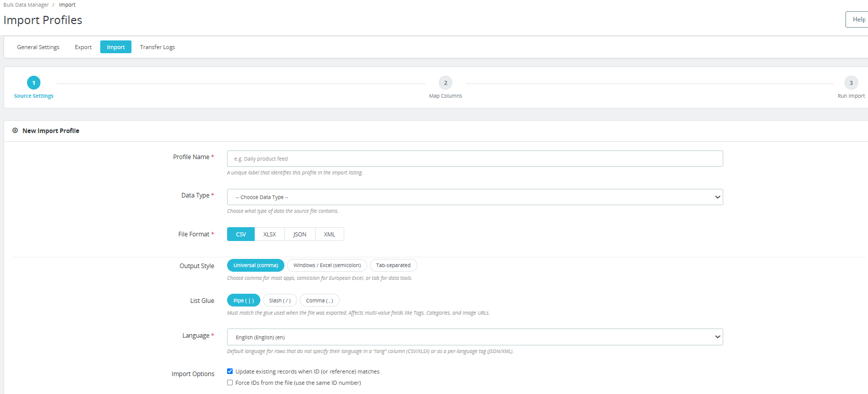Select Tab-separated output style
The width and height of the screenshot is (868, 394).
pyautogui.click(x=393, y=266)
